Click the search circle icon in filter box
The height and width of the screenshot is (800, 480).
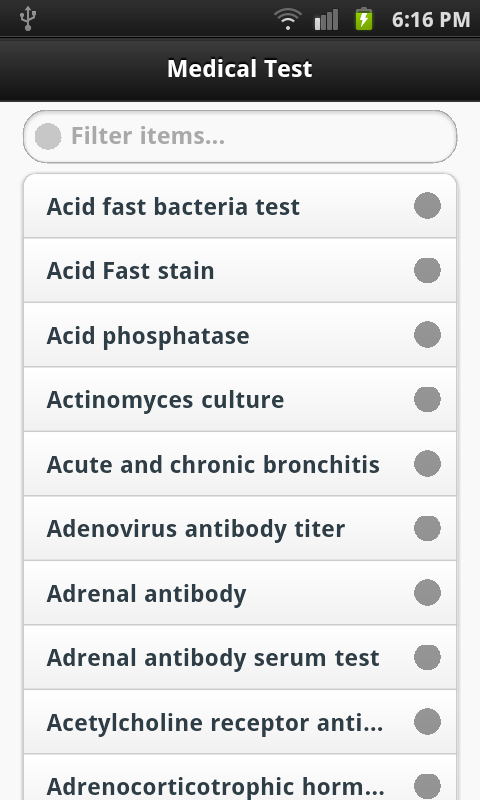point(48,136)
